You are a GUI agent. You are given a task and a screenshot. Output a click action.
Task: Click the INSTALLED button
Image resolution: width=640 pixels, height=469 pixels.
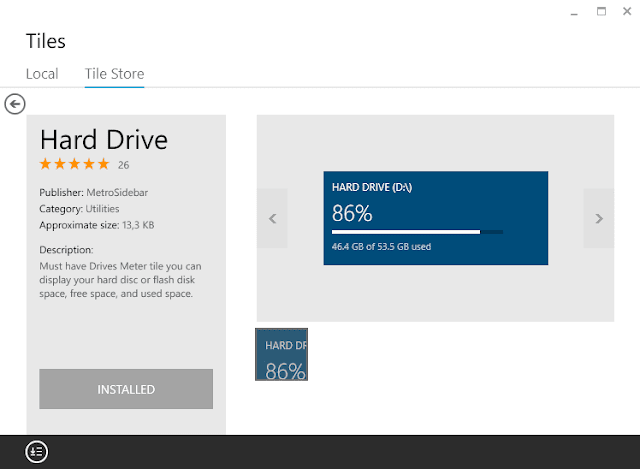tap(126, 389)
